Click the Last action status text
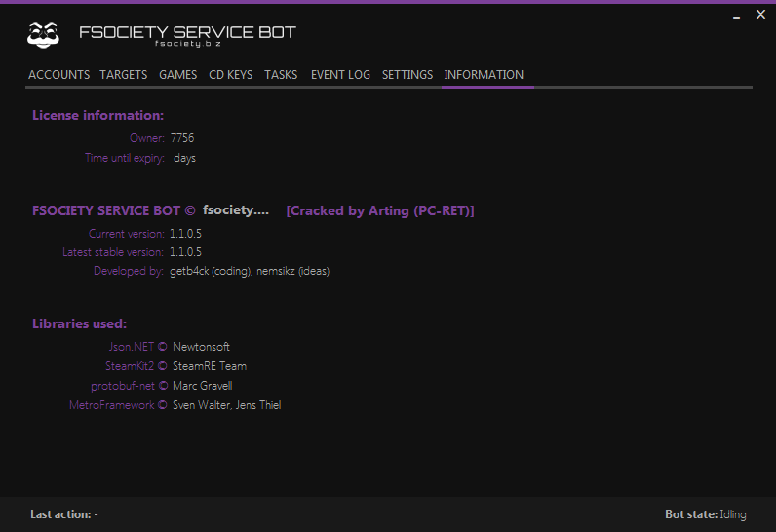Image resolution: width=776 pixels, height=532 pixels. (63, 514)
